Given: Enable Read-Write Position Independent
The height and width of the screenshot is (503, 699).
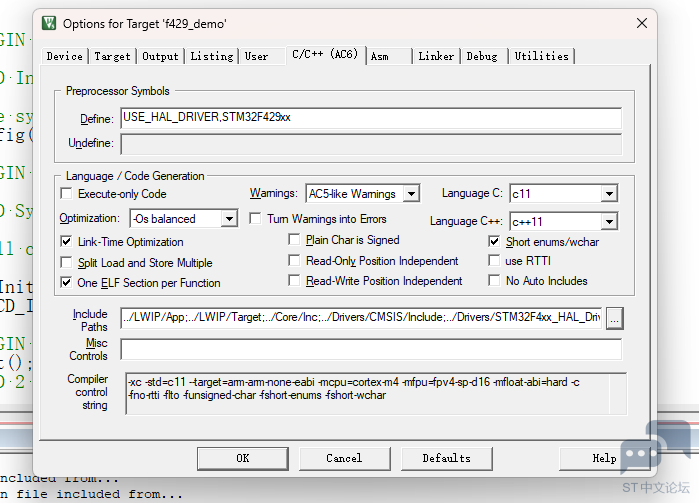Looking at the screenshot, I should click(294, 280).
